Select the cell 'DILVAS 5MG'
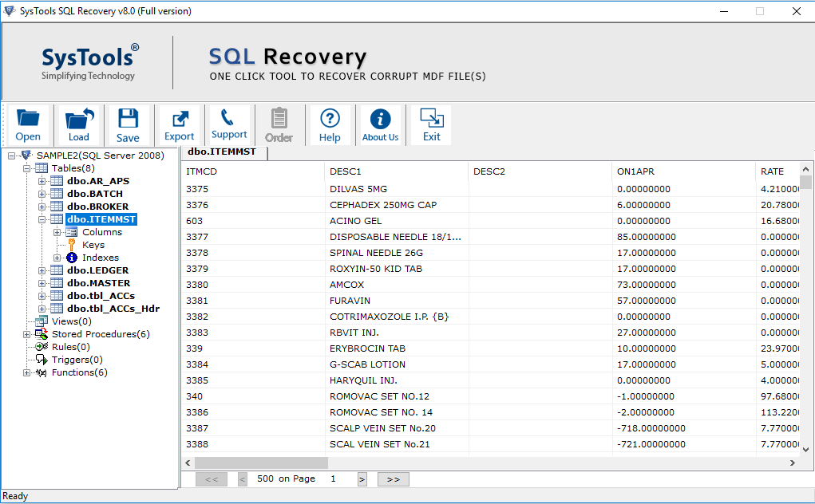 (397, 189)
